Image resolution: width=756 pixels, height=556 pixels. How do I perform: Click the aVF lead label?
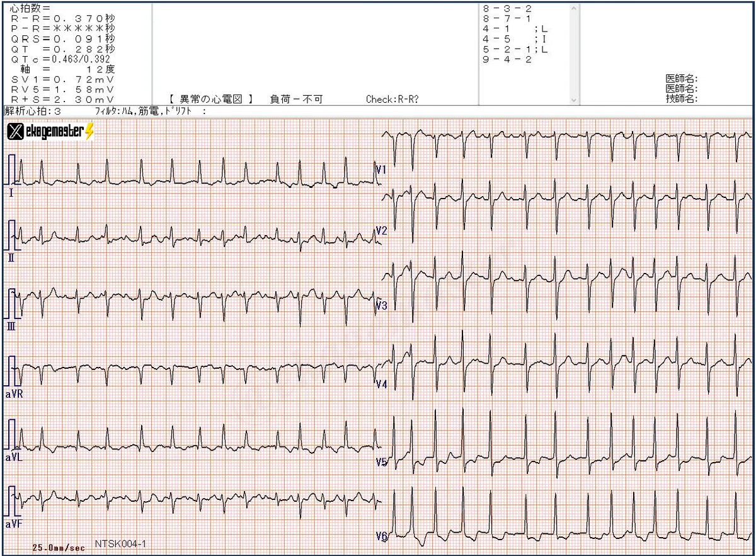pyautogui.click(x=14, y=524)
